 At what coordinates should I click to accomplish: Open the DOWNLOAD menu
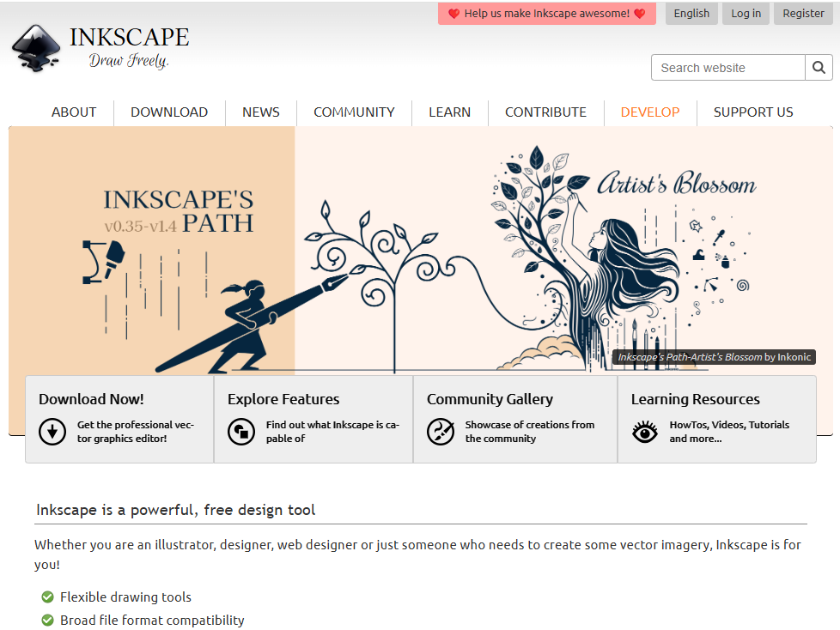point(169,112)
